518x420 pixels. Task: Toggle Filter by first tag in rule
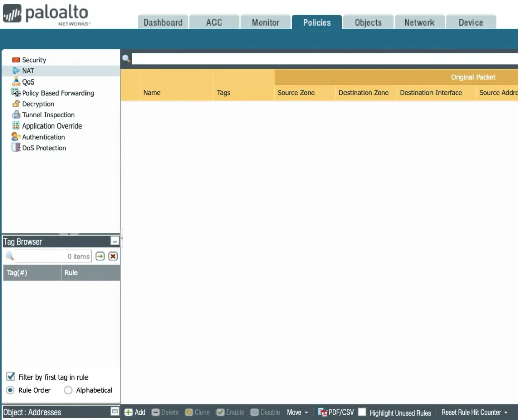[10, 376]
